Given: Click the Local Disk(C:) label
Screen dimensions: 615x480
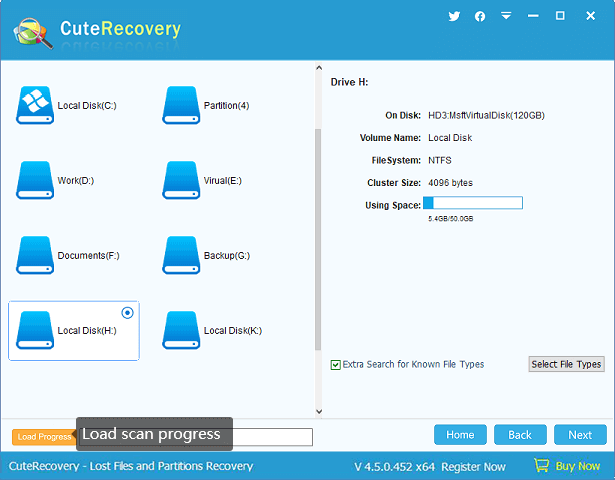Looking at the screenshot, I should pyautogui.click(x=87, y=105).
